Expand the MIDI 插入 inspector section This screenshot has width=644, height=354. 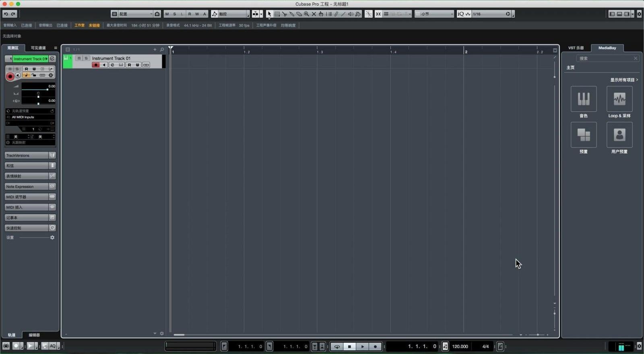[x=27, y=207]
